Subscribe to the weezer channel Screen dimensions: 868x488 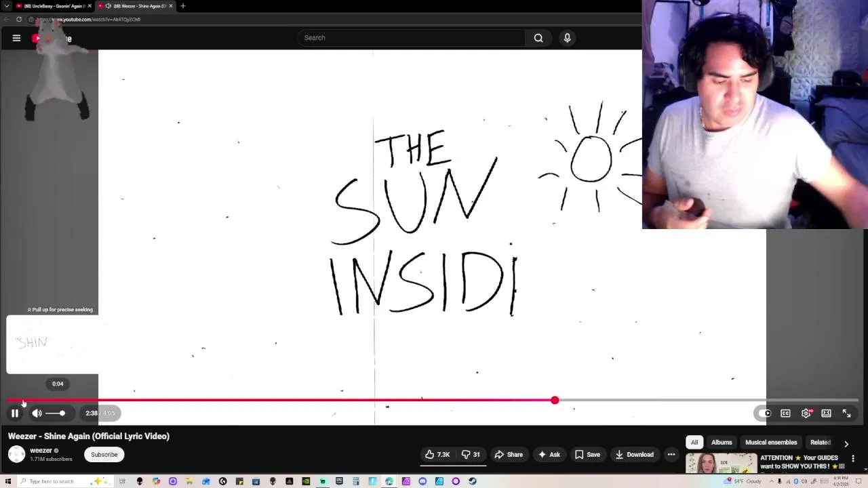pyautogui.click(x=104, y=455)
